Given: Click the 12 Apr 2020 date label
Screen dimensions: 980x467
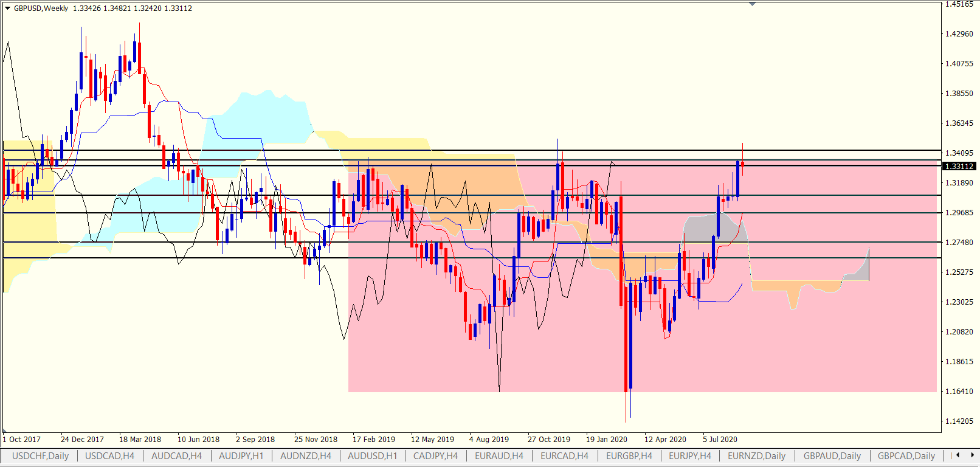Looking at the screenshot, I should point(665,439).
